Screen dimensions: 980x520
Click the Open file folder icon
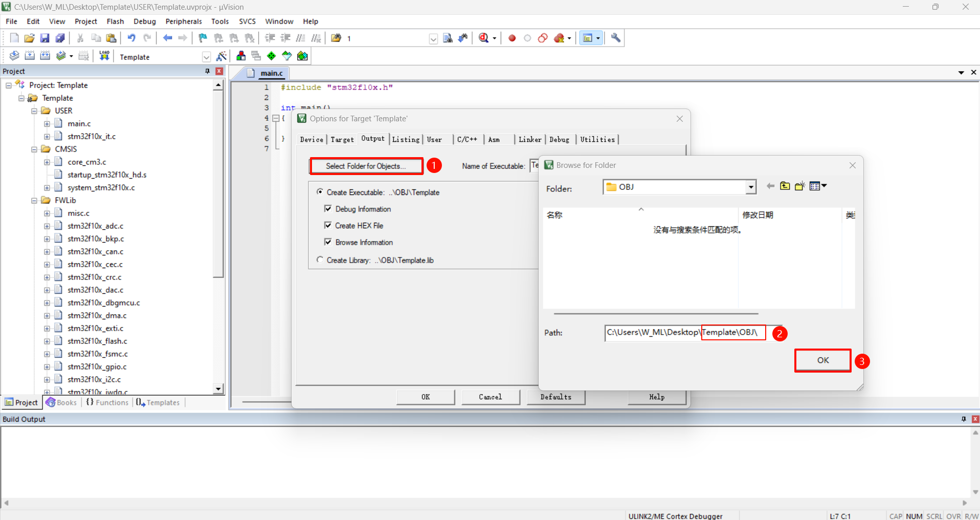pos(30,38)
